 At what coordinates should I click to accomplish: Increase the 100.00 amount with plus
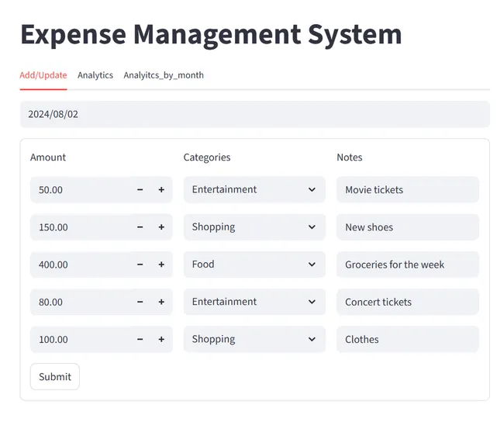click(x=161, y=339)
